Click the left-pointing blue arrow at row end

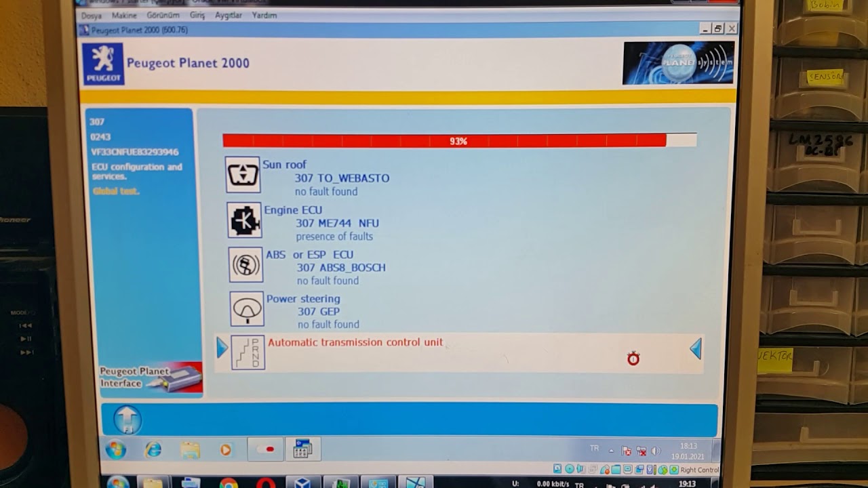[x=696, y=349]
